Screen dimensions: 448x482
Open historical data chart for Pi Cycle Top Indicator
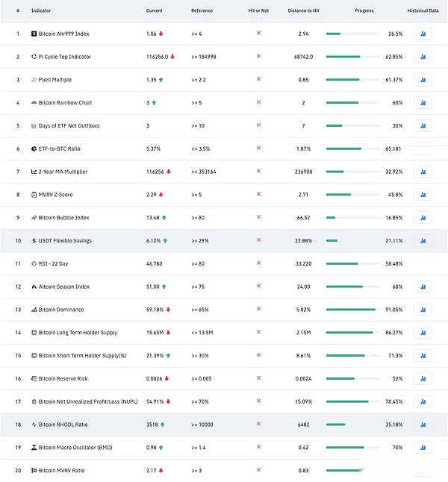pos(423,57)
